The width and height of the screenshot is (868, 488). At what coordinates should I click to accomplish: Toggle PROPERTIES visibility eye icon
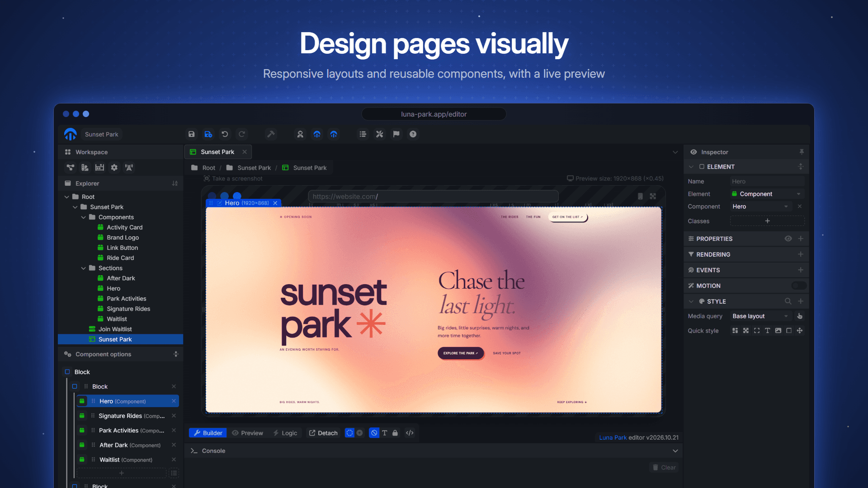(x=788, y=239)
